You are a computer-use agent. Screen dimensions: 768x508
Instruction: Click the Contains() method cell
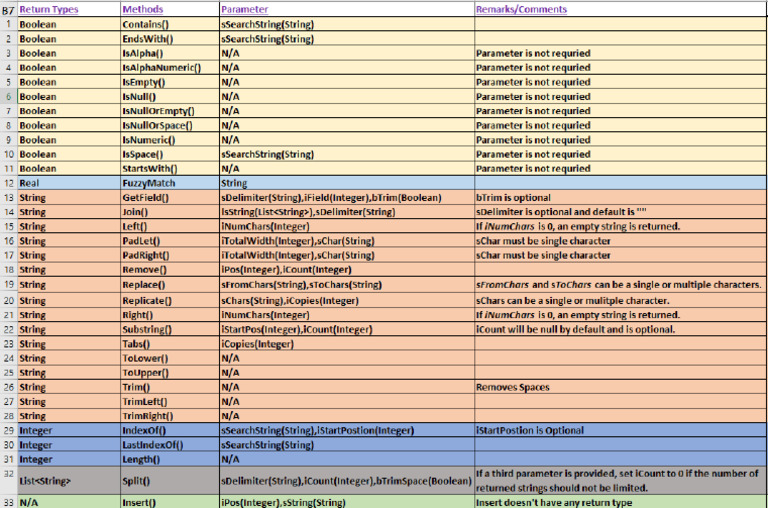click(169, 24)
